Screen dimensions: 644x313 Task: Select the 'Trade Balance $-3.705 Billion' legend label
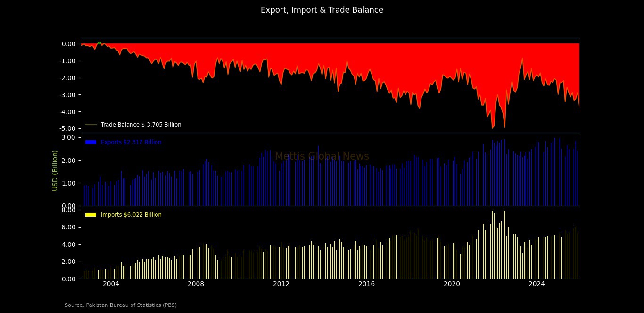(x=141, y=125)
